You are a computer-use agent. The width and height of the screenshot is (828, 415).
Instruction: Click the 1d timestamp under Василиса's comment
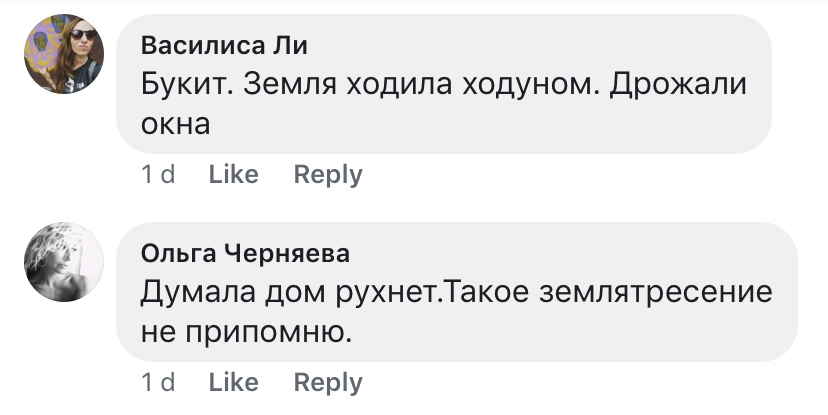click(x=158, y=175)
